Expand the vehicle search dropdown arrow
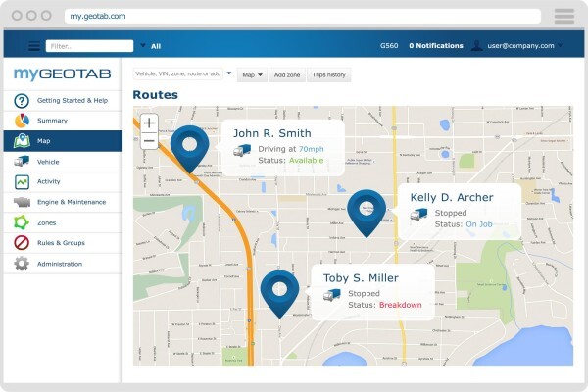 [229, 73]
